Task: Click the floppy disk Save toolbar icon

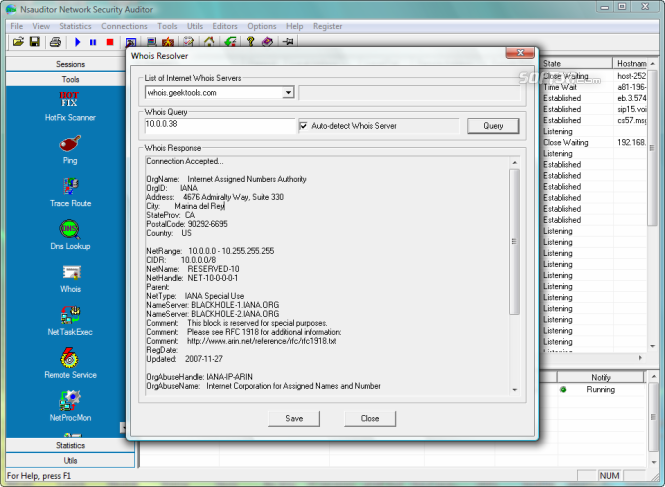Action: (x=35, y=42)
